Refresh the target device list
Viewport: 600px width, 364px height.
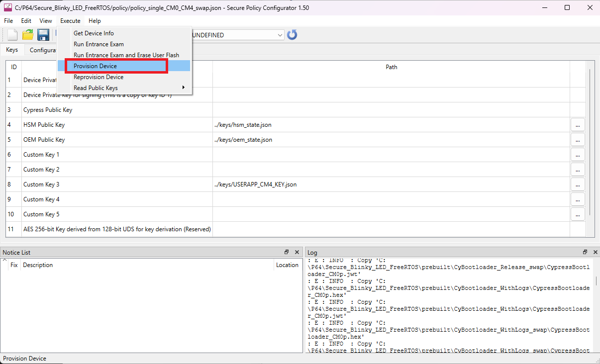click(292, 35)
